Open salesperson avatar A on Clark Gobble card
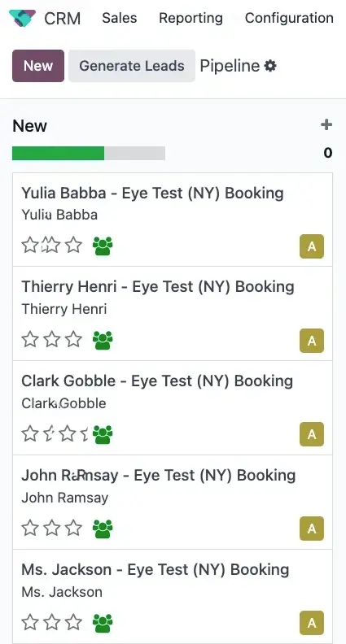 (312, 434)
